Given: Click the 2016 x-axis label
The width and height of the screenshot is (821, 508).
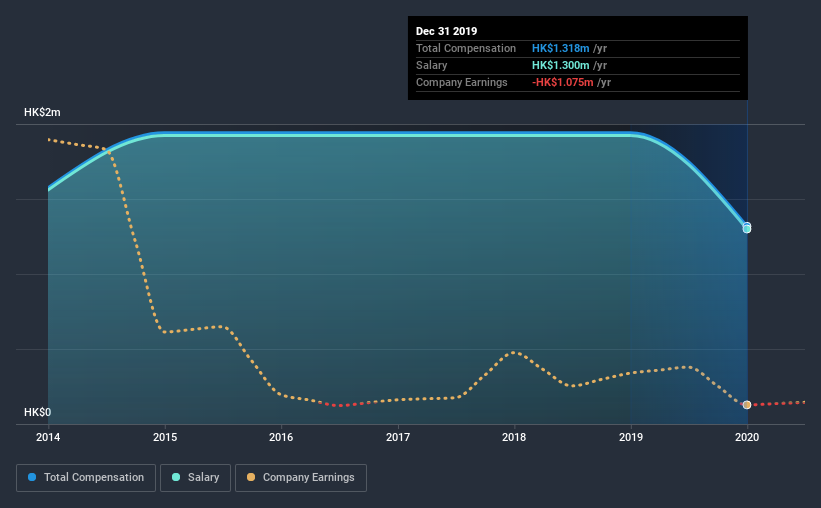Looking at the screenshot, I should coord(281,437).
